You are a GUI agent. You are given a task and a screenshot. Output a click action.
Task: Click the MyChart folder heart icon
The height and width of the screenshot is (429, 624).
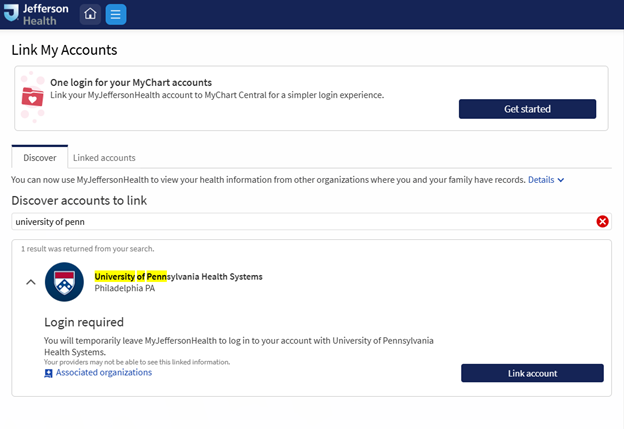tap(32, 97)
